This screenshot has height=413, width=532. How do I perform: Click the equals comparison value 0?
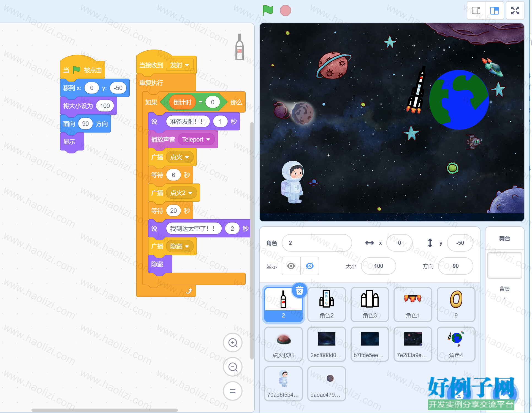coord(213,102)
